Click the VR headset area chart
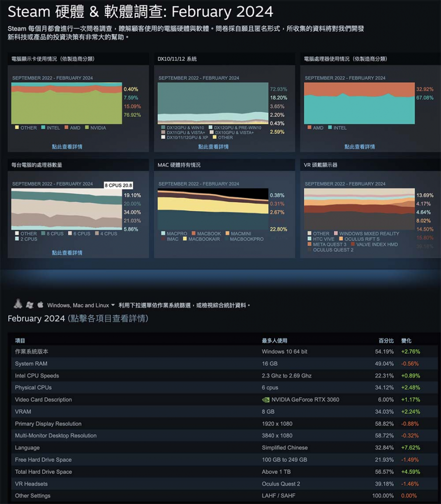The image size is (441, 504). tap(359, 209)
